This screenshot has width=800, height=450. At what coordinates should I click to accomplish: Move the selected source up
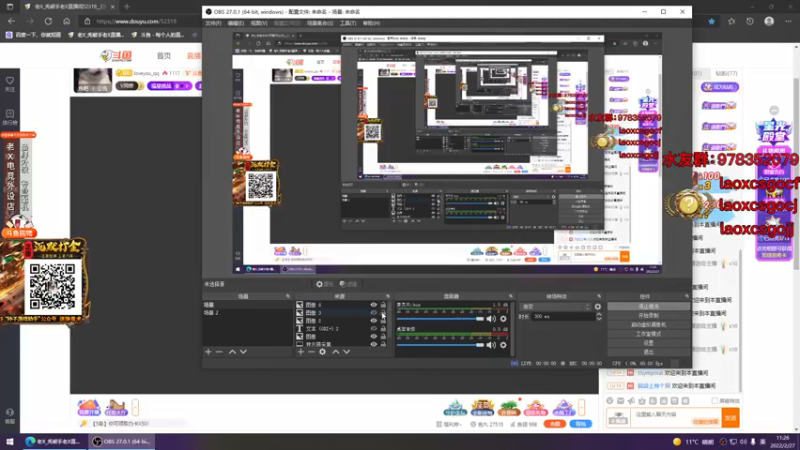(336, 352)
